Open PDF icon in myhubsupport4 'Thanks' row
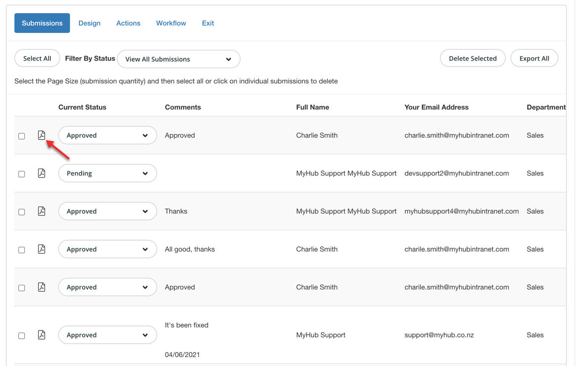The image size is (588, 366). click(41, 211)
